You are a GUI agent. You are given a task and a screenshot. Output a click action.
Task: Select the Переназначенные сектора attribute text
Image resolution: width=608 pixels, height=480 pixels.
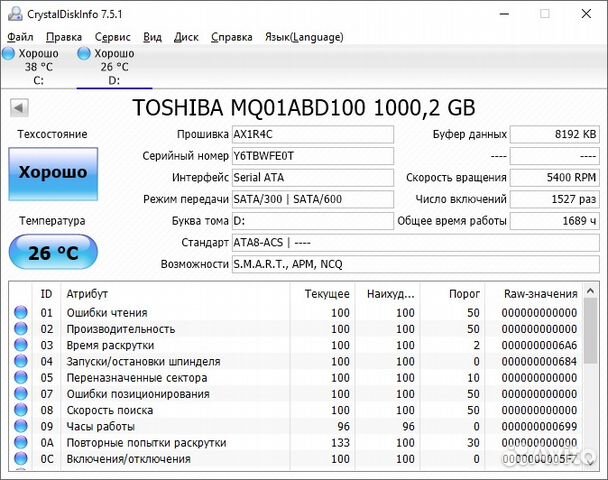[x=137, y=378]
